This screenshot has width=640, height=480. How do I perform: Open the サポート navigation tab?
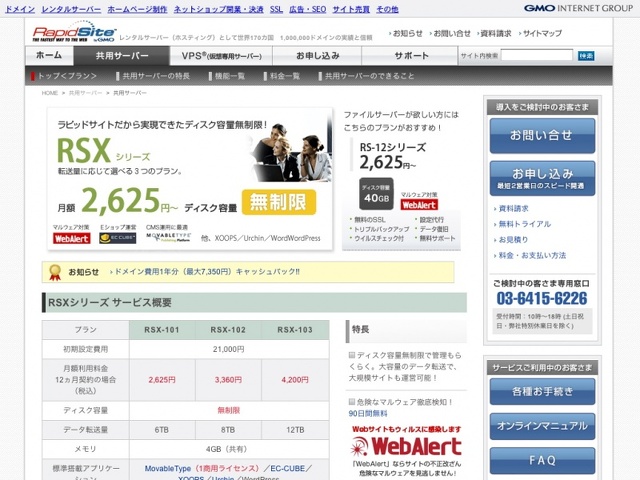click(411, 55)
